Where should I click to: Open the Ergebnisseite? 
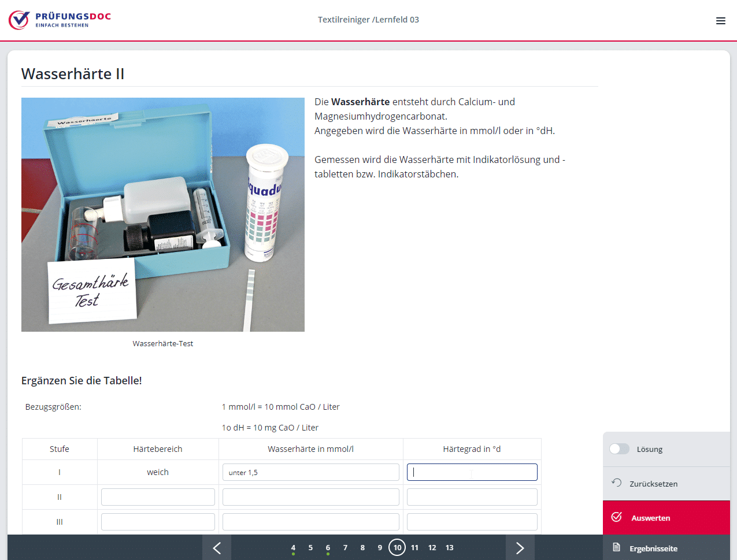pyautogui.click(x=653, y=548)
